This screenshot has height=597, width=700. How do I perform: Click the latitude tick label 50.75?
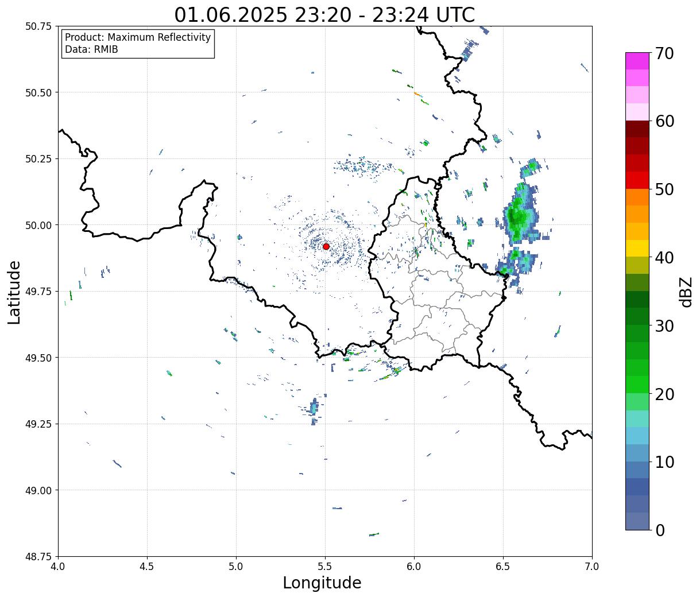point(38,26)
